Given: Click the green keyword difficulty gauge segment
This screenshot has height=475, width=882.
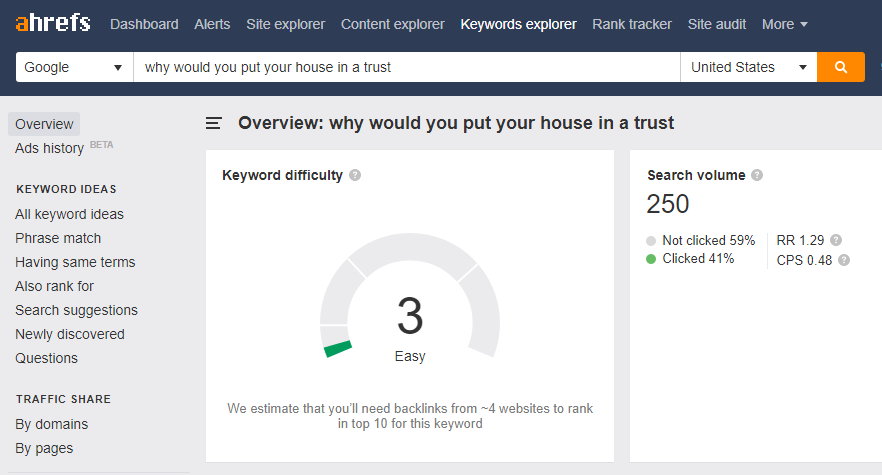Looking at the screenshot, I should [x=338, y=349].
